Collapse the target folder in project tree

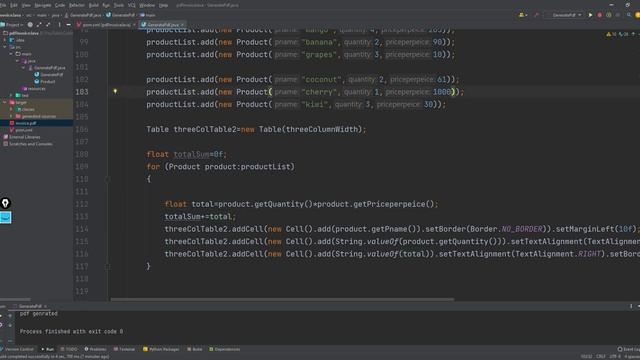click(5, 102)
